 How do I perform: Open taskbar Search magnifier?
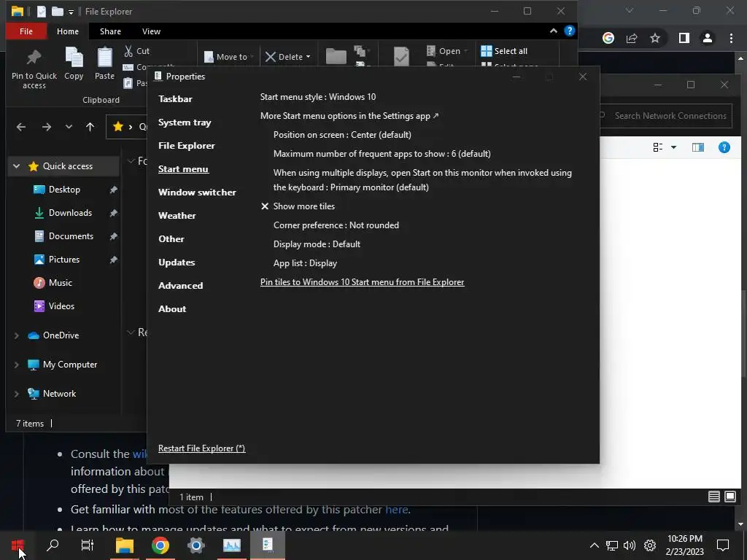tap(53, 545)
